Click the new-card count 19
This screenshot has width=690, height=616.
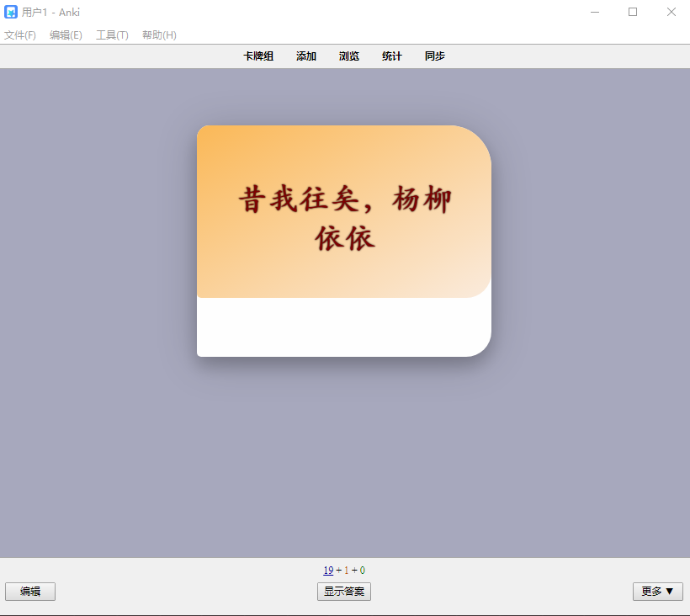[x=328, y=571]
